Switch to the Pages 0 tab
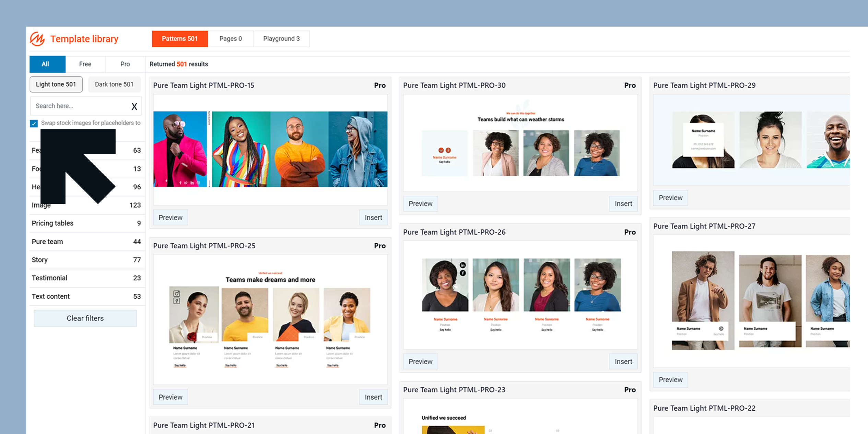Viewport: 868px width, 434px height. pyautogui.click(x=231, y=39)
